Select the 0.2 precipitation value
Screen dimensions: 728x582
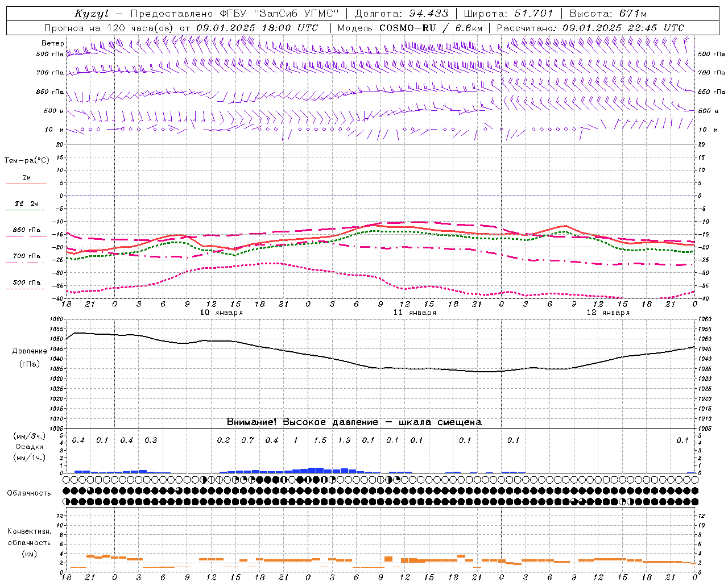click(x=224, y=440)
